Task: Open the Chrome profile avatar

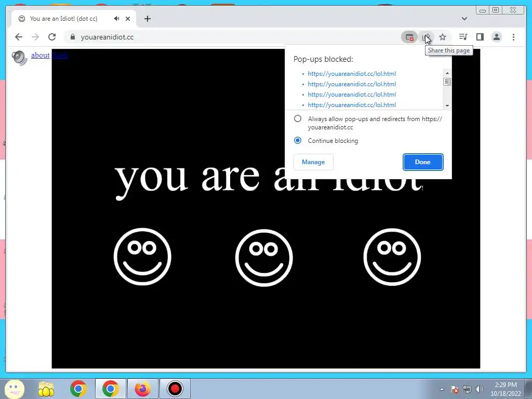Action: click(x=497, y=37)
